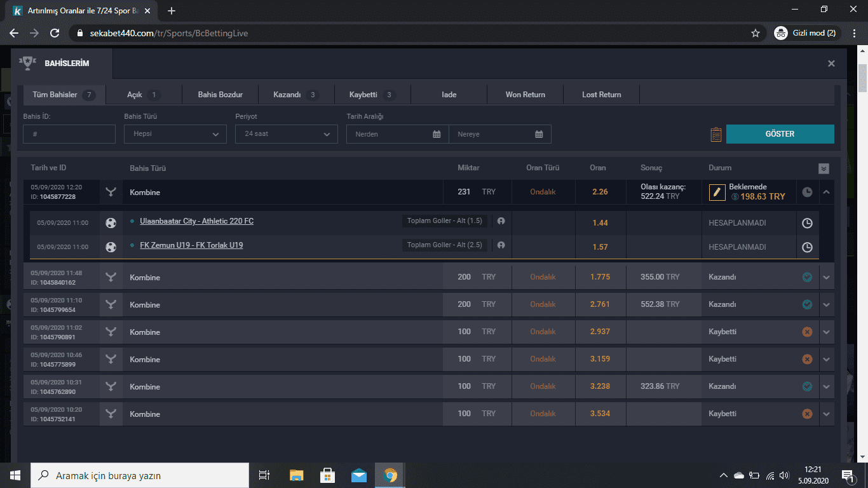Image resolution: width=868 pixels, height=488 pixels.
Task: Click the pencil edit icon in Beklemede row
Action: pyautogui.click(x=717, y=192)
